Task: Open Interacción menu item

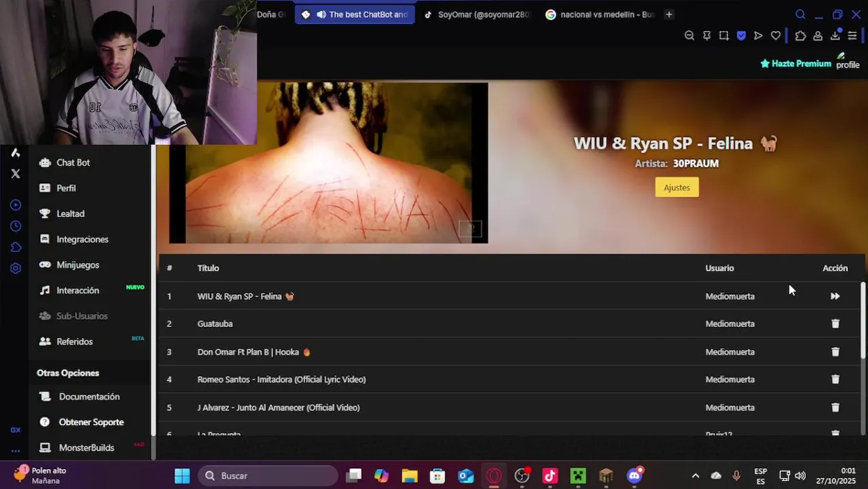Action: (x=77, y=290)
